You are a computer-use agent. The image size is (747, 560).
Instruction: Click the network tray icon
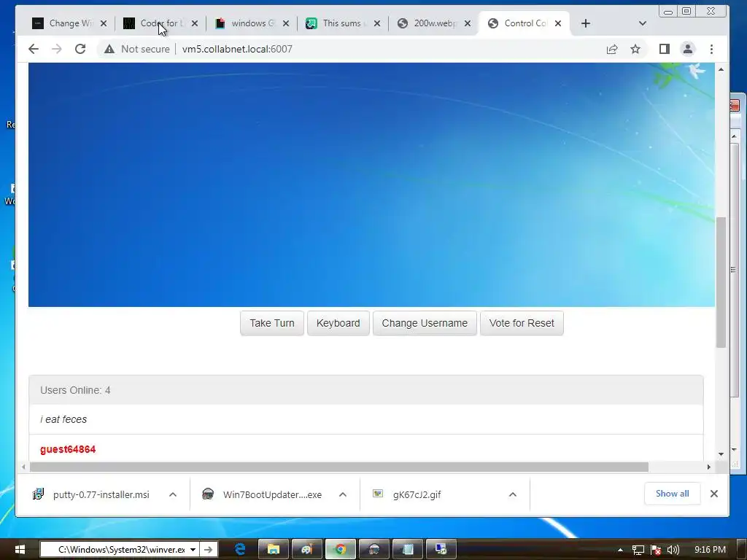pyautogui.click(x=638, y=550)
